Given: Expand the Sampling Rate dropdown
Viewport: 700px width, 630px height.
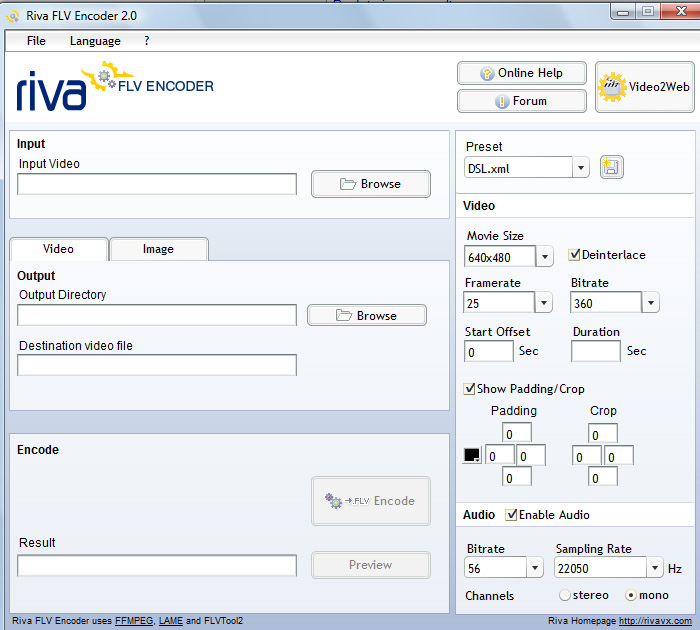Looking at the screenshot, I should click(655, 568).
